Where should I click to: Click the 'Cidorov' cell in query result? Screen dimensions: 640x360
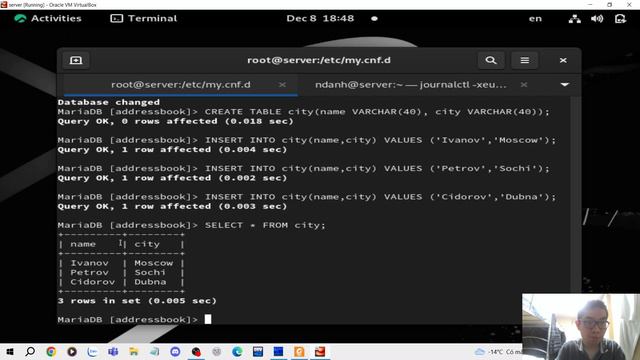click(x=92, y=282)
